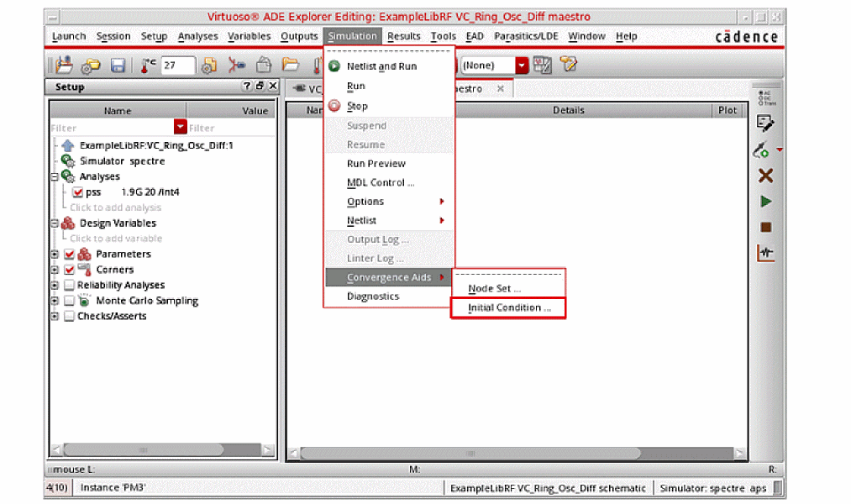Select Simulator spectre tree row
This screenshot has width=851, height=504.
[122, 161]
